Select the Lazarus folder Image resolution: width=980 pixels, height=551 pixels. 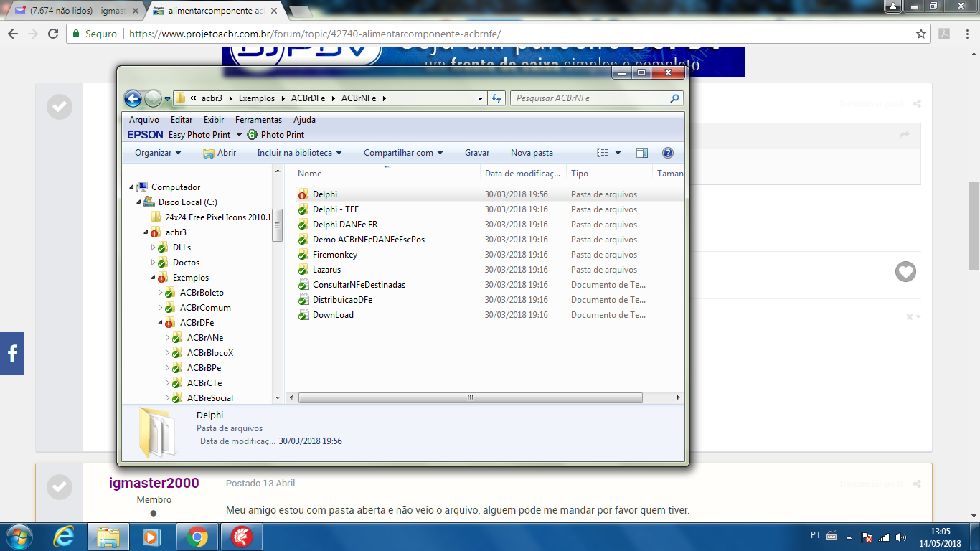(x=326, y=270)
